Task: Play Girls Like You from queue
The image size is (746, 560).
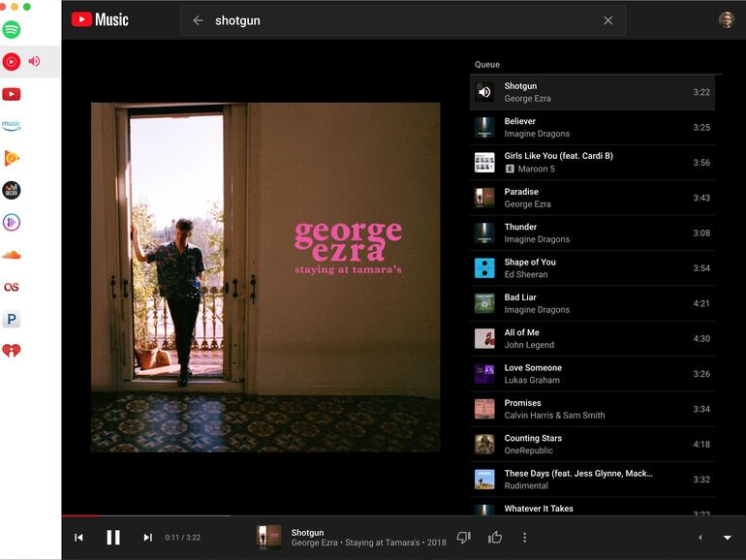Action: point(592,163)
